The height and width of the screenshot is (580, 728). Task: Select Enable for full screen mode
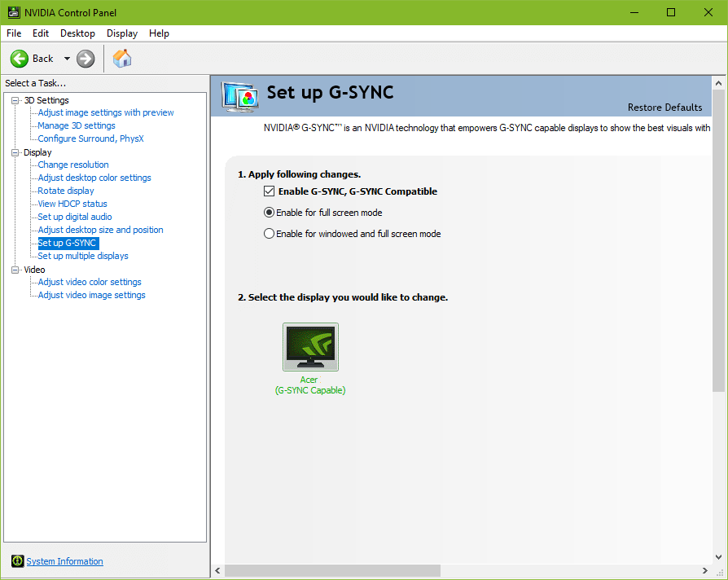tap(269, 213)
